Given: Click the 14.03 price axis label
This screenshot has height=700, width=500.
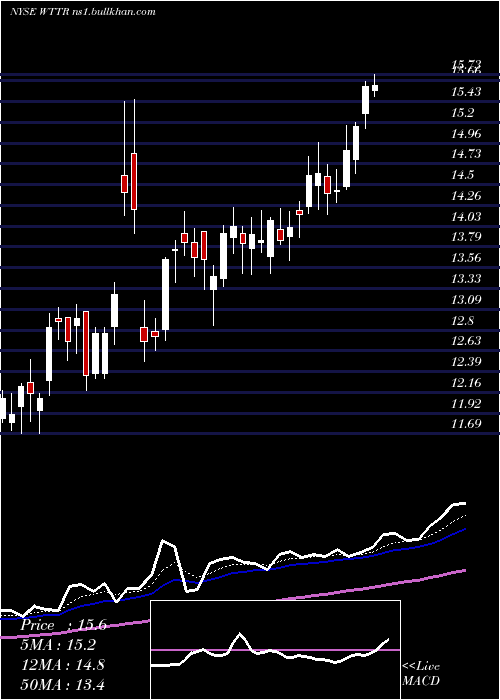Looking at the screenshot, I should (x=466, y=217).
